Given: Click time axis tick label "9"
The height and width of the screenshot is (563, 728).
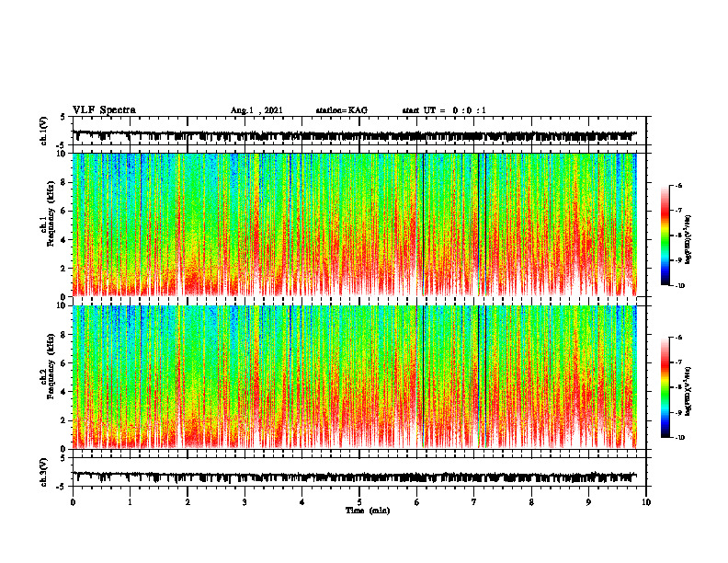Looking at the screenshot, I should coord(588,502).
